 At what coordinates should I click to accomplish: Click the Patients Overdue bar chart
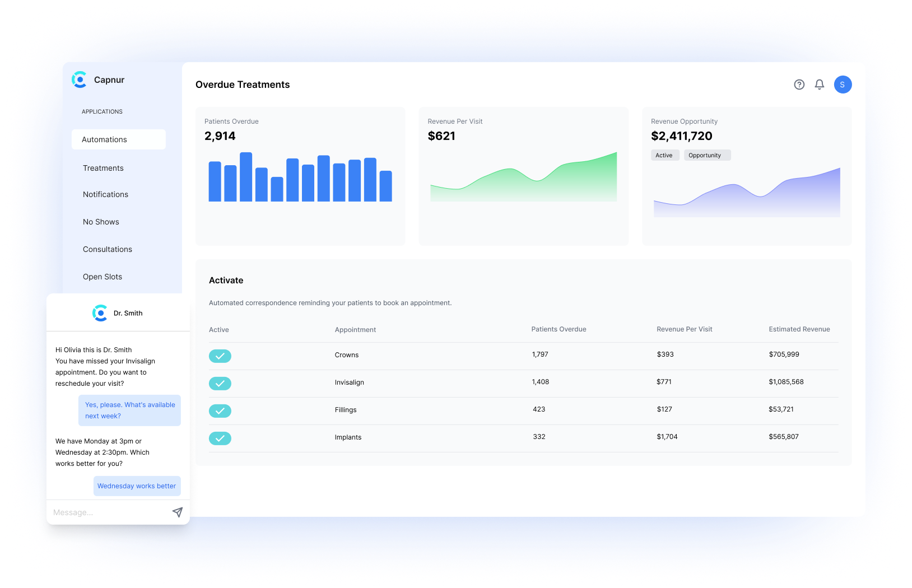(300, 177)
